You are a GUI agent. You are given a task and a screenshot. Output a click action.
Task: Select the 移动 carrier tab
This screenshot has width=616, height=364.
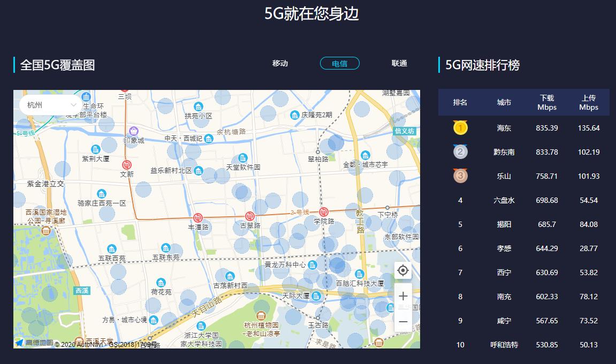[280, 63]
